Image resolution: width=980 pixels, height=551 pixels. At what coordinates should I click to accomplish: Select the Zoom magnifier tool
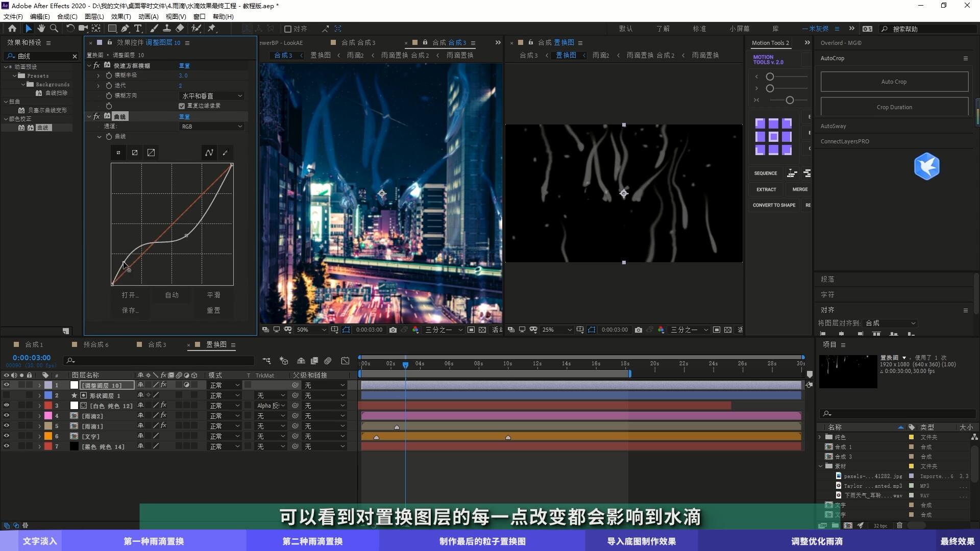[x=54, y=29]
